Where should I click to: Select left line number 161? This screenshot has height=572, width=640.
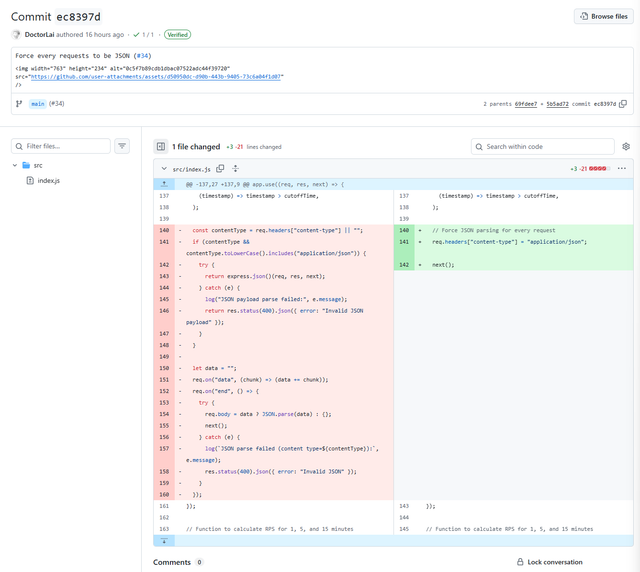pyautogui.click(x=164, y=506)
